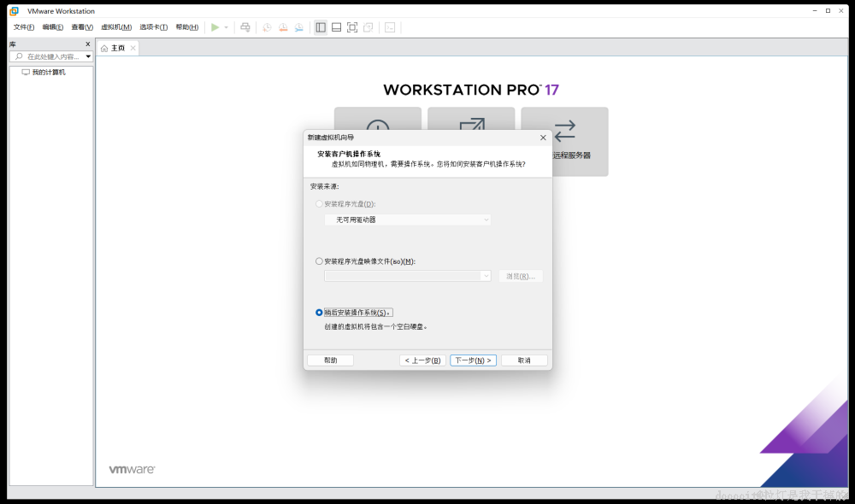The height and width of the screenshot is (504, 855).
Task: Click the Send Ctrl+Alt+Del toolbar icon
Action: click(245, 27)
